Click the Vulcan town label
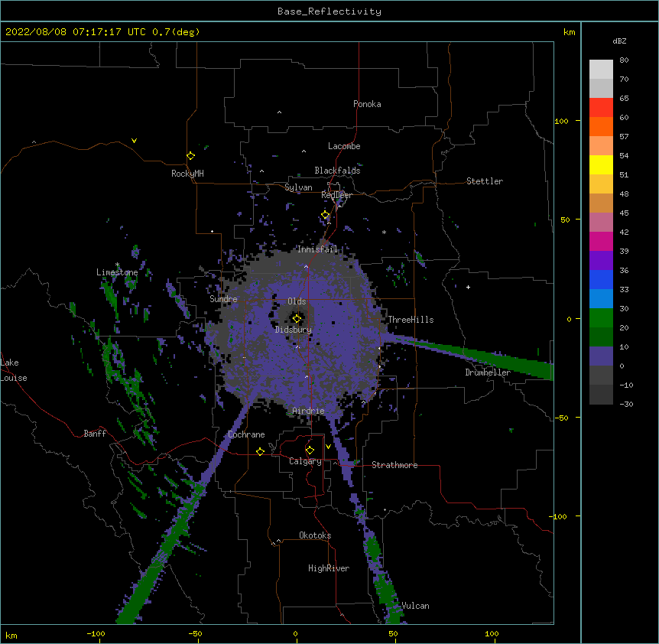Screen dimensions: 659x644 coord(415,606)
